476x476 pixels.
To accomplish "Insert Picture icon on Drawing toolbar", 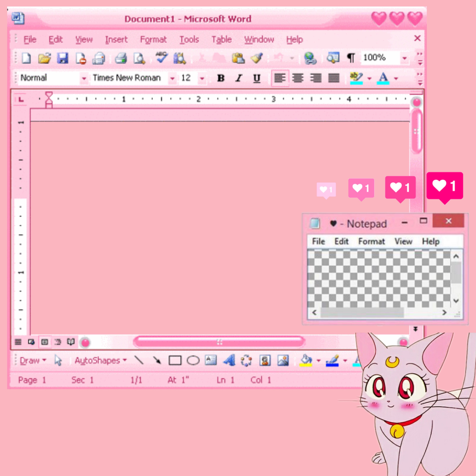I will click(283, 360).
